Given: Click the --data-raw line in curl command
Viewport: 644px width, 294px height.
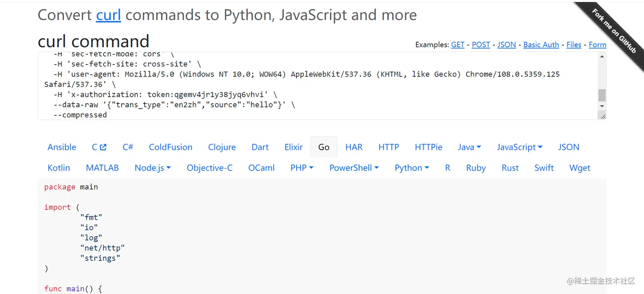Looking at the screenshot, I should click(174, 105).
